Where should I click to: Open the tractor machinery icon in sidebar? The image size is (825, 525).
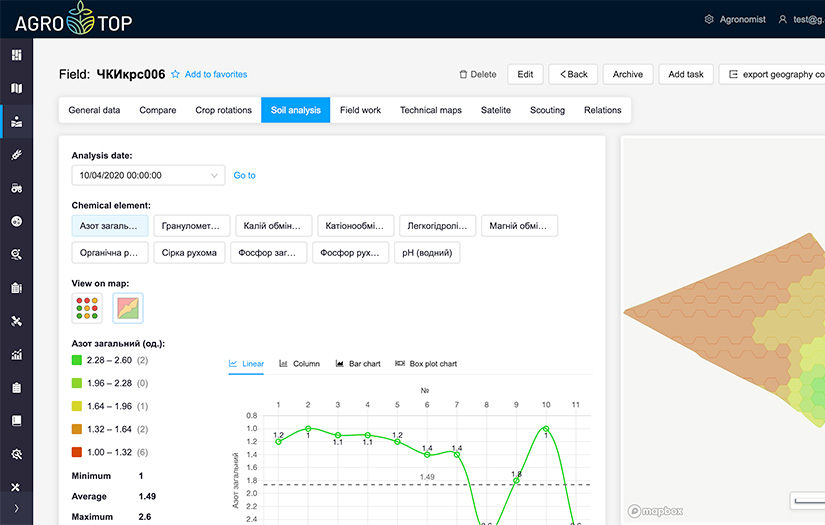click(x=17, y=188)
